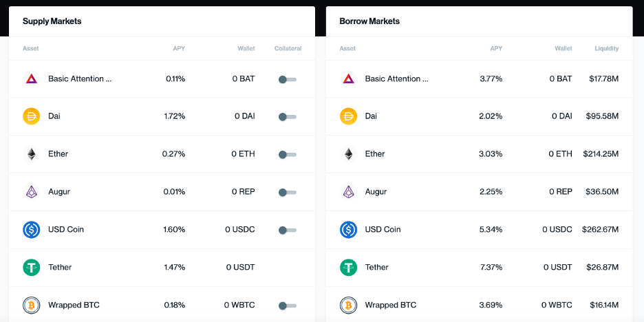
Task: Click the Ether name in Supply Markets
Action: tap(58, 154)
